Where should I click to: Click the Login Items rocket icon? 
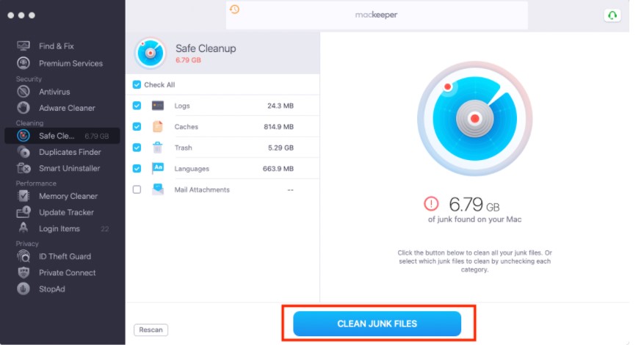click(x=23, y=228)
